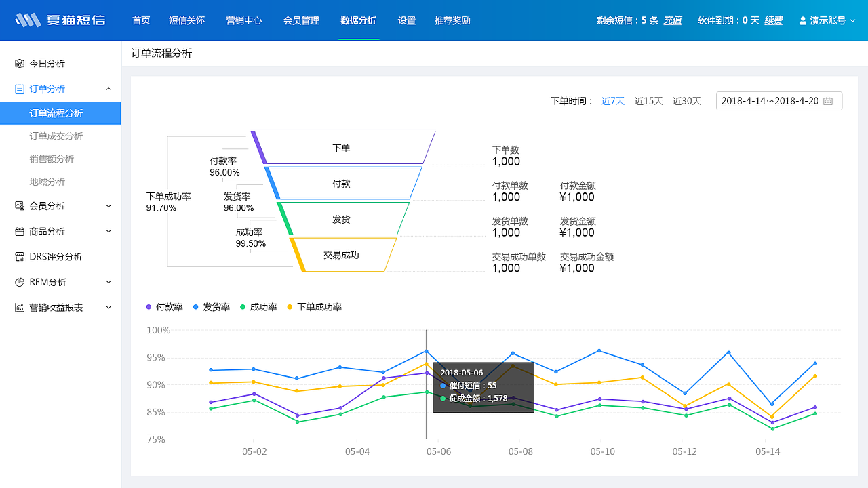Click the calendar icon in the date picker

point(829,100)
